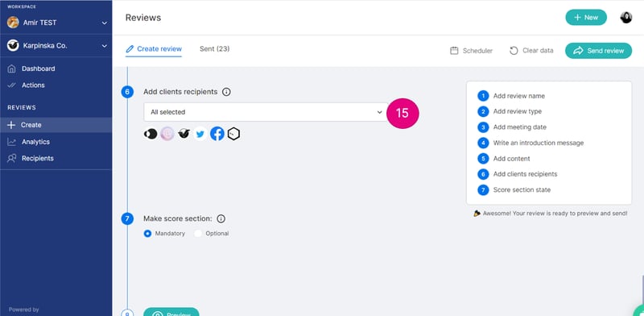644x316 pixels.
Task: Click the Powered by footer text
Action: 24,310
